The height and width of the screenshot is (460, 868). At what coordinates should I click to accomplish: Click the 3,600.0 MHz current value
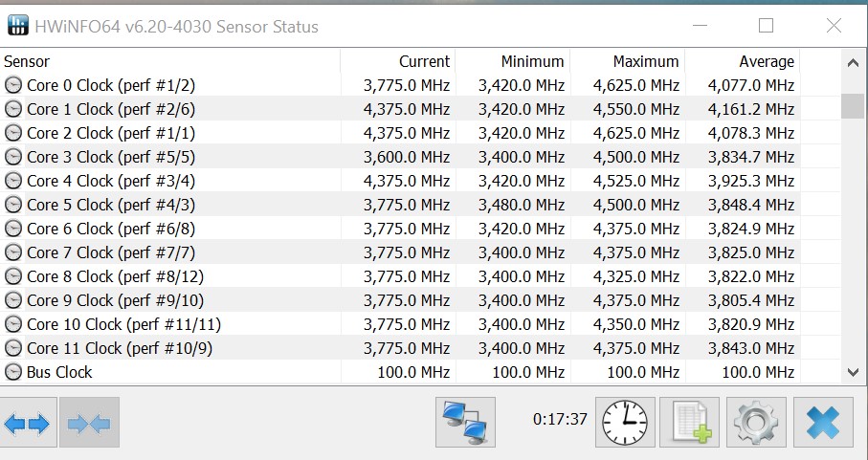(x=407, y=157)
